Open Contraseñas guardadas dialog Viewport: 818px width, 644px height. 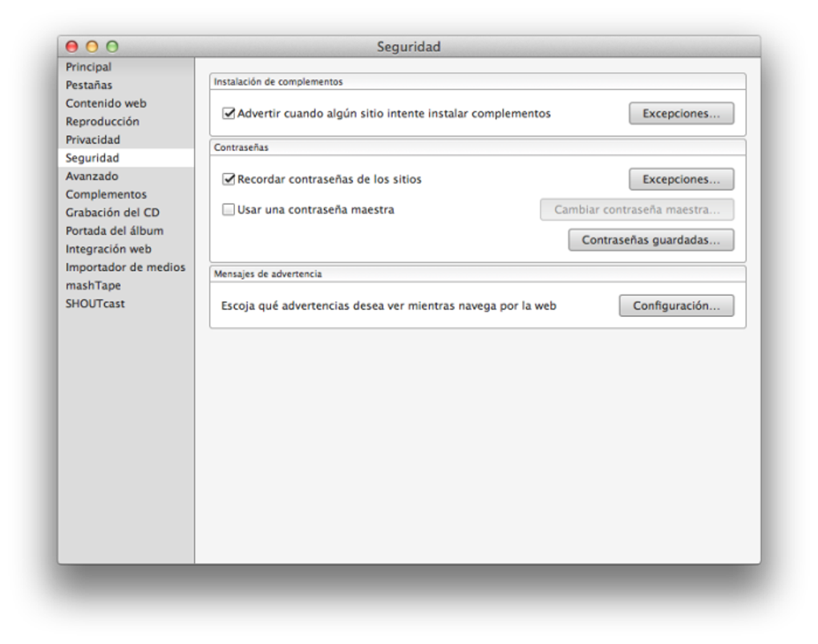point(651,240)
